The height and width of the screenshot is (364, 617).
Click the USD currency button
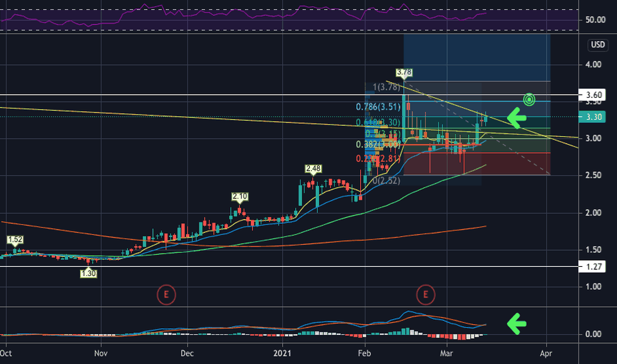[597, 45]
